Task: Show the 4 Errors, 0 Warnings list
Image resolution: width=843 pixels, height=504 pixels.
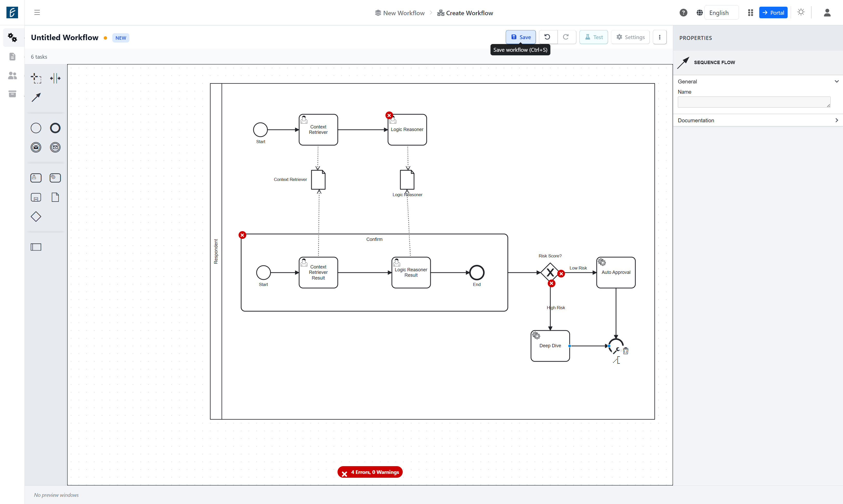Action: coord(370,472)
